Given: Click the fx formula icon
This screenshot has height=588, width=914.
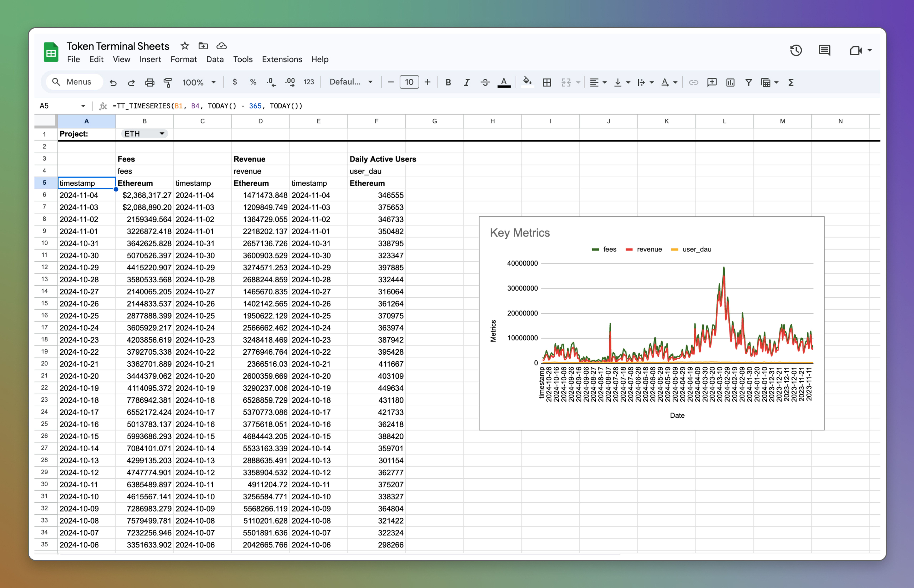Looking at the screenshot, I should pyautogui.click(x=103, y=106).
